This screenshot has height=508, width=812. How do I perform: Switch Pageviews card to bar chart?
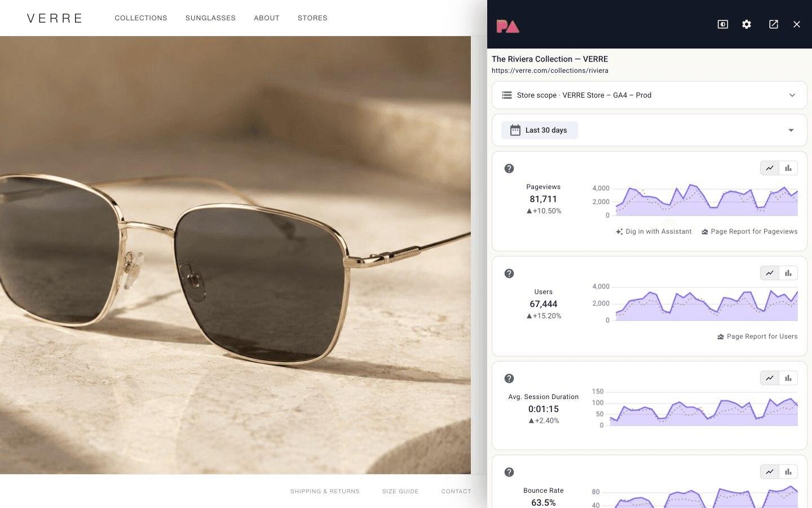[788, 168]
